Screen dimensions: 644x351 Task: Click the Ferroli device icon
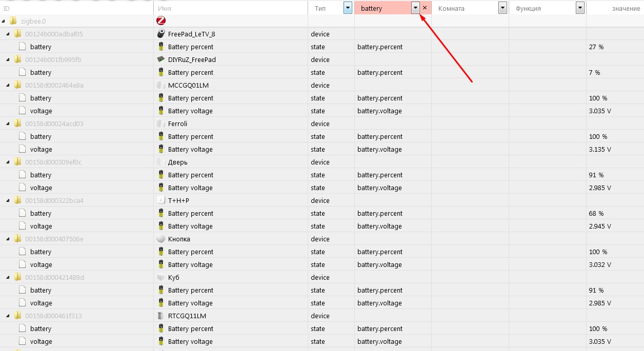(x=160, y=123)
